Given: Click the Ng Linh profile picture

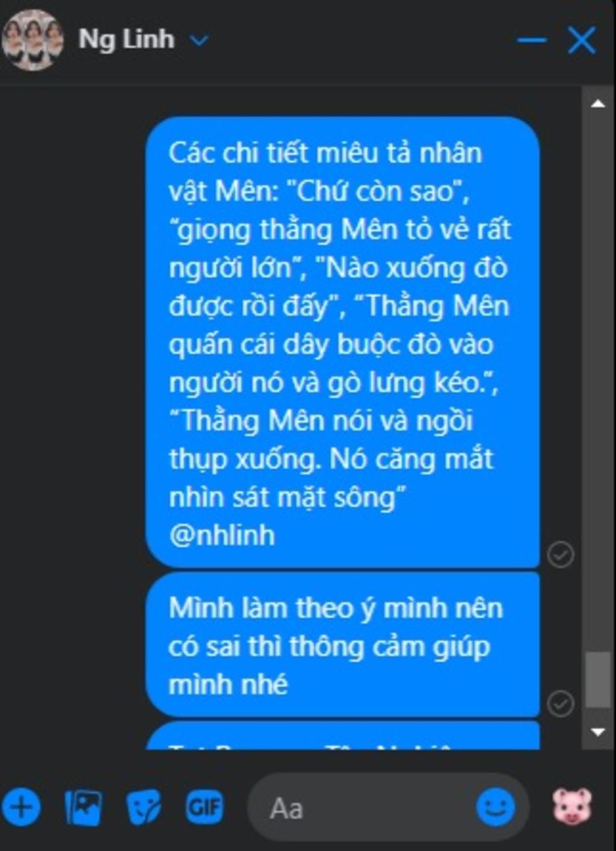Looking at the screenshot, I should 32,40.
